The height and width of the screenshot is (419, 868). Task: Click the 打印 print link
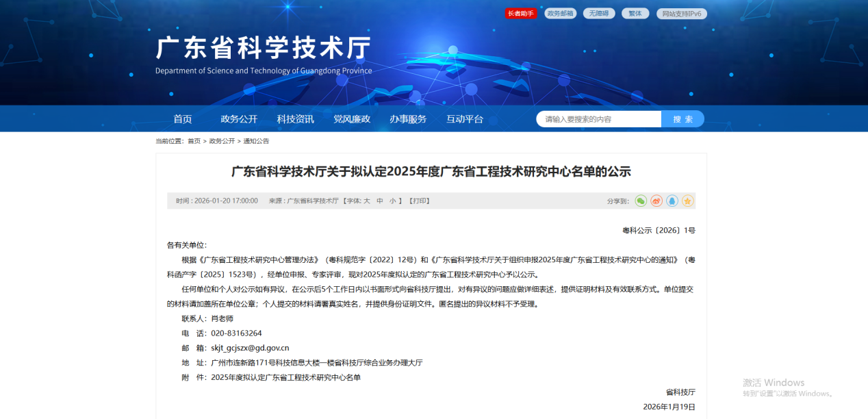pyautogui.click(x=420, y=201)
